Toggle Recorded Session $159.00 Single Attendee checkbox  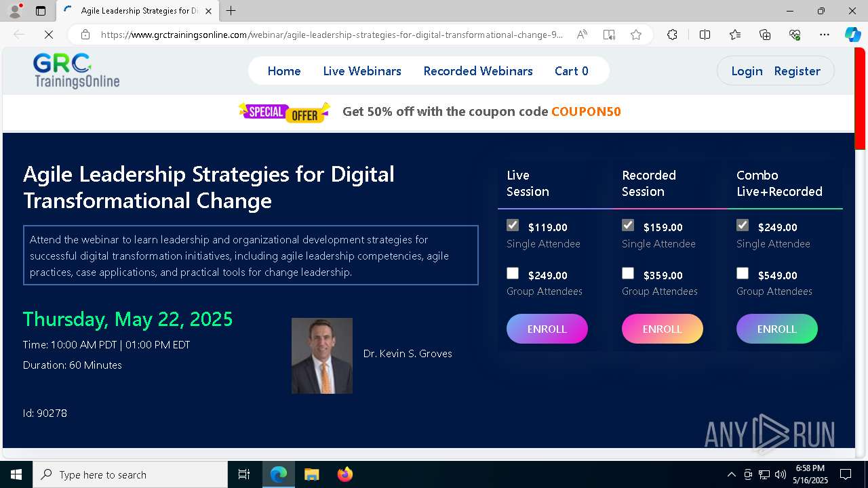click(x=628, y=225)
